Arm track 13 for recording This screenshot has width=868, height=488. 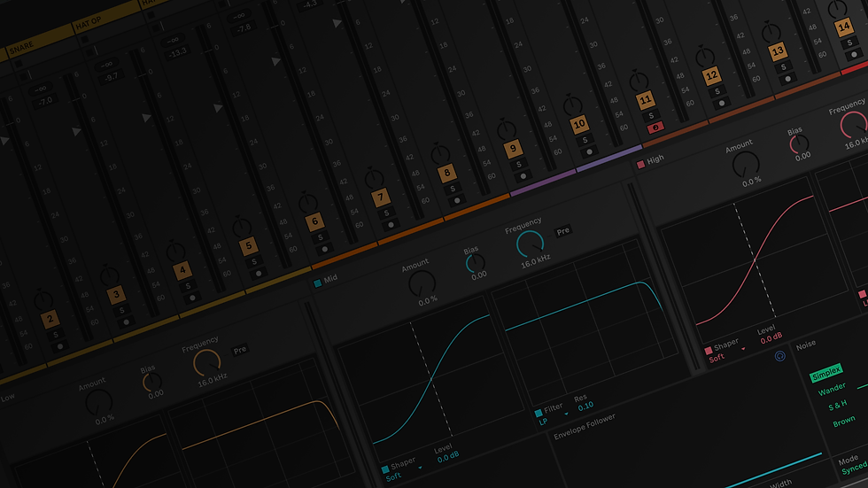787,79
